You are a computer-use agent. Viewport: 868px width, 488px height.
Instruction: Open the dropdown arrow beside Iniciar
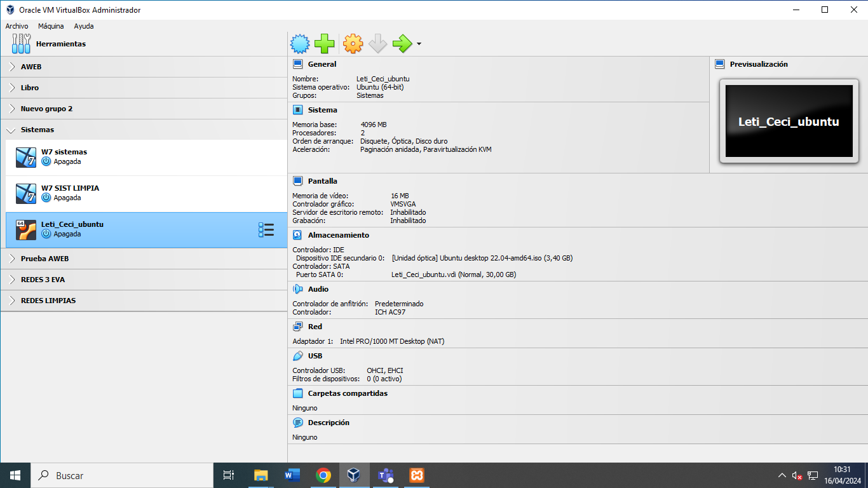click(419, 44)
